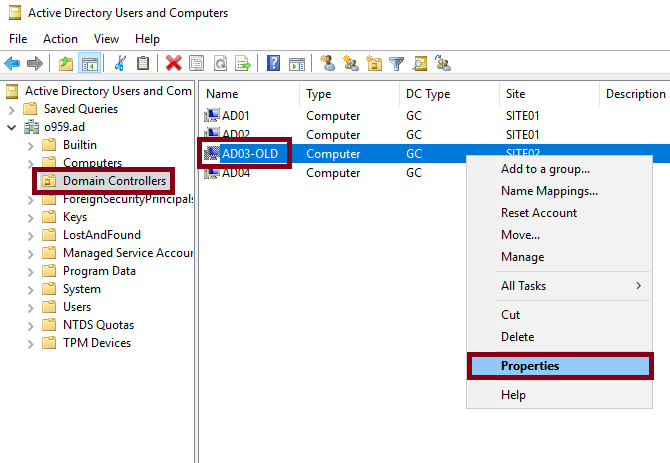Image resolution: width=670 pixels, height=463 pixels.
Task: Click the Forward arrow toolbar icon
Action: [x=35, y=64]
